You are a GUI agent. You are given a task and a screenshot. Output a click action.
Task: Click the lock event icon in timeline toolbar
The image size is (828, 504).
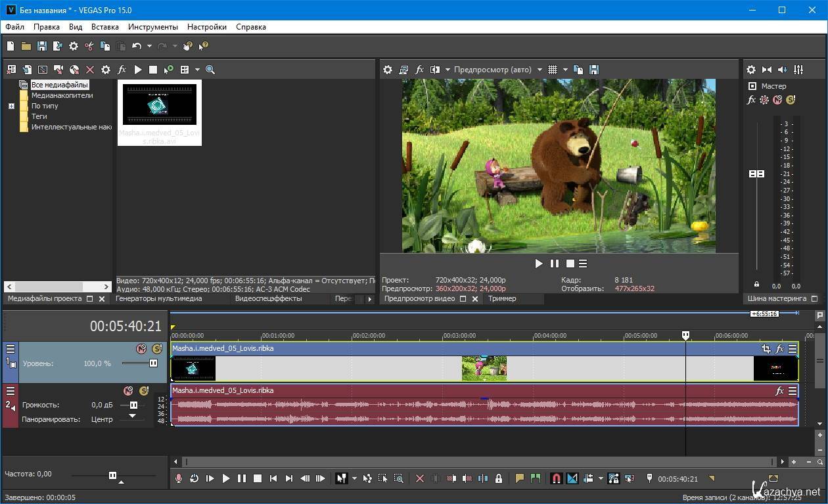tap(499, 478)
